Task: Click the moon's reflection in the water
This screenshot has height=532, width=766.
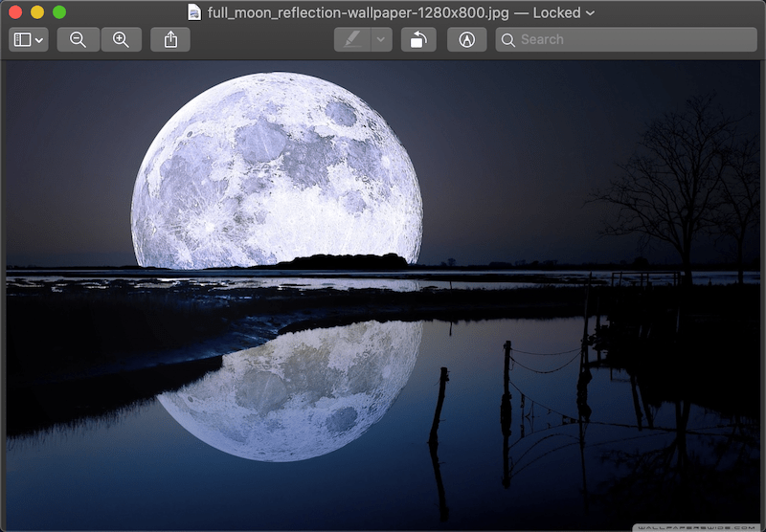Action: coord(292,388)
